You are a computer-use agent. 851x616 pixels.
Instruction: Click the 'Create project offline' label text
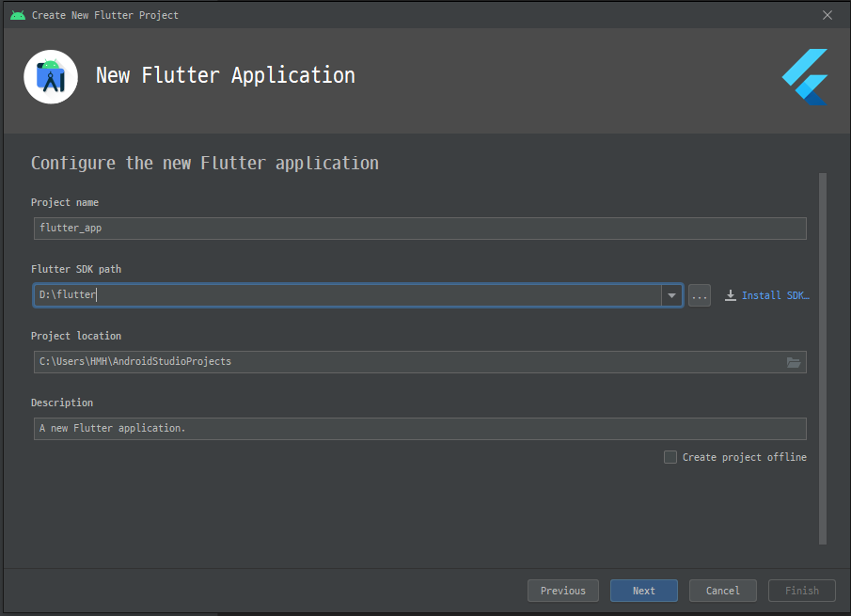coord(744,457)
